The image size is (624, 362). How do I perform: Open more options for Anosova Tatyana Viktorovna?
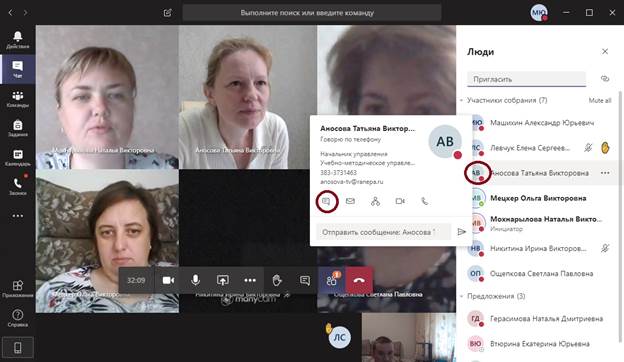[x=605, y=173]
